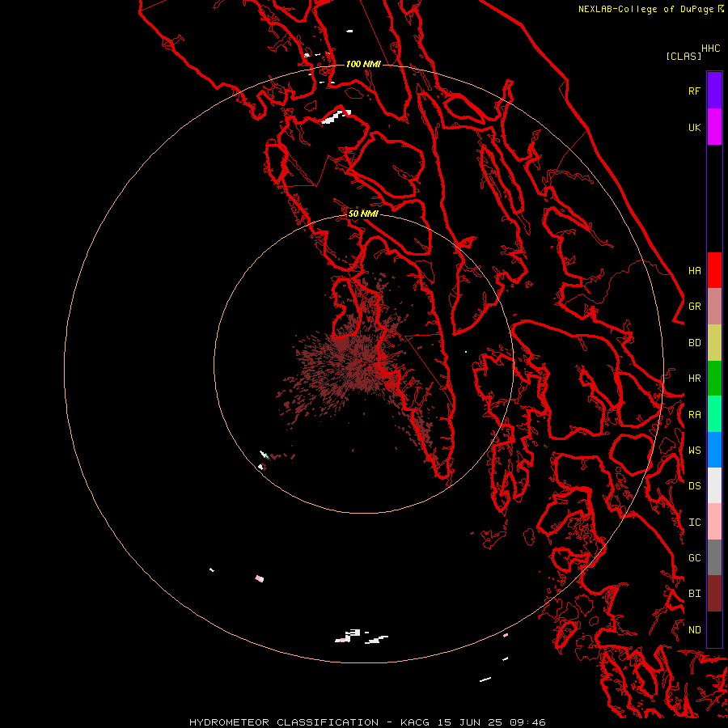Click the HA red legend swatch
The height and width of the screenshot is (728, 728).
click(714, 270)
